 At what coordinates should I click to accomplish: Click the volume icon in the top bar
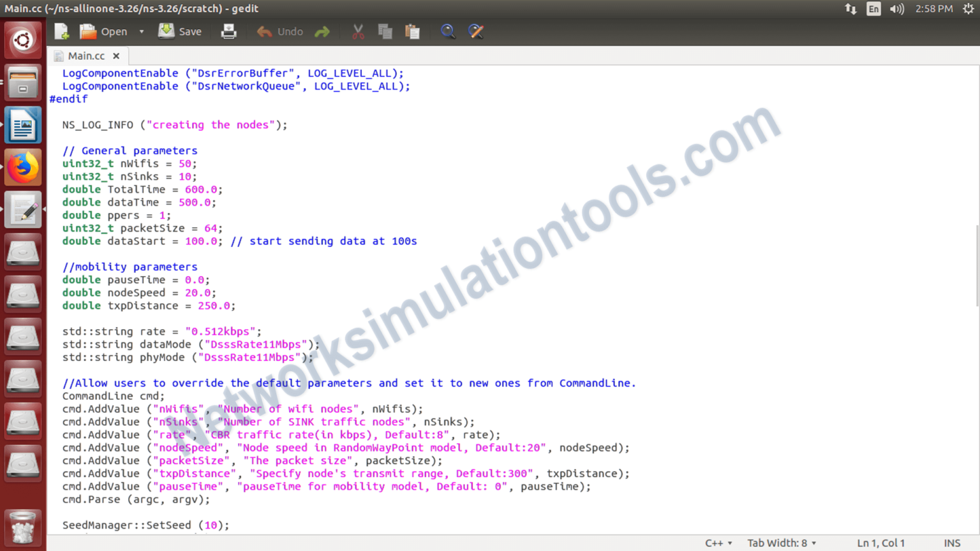click(x=896, y=9)
